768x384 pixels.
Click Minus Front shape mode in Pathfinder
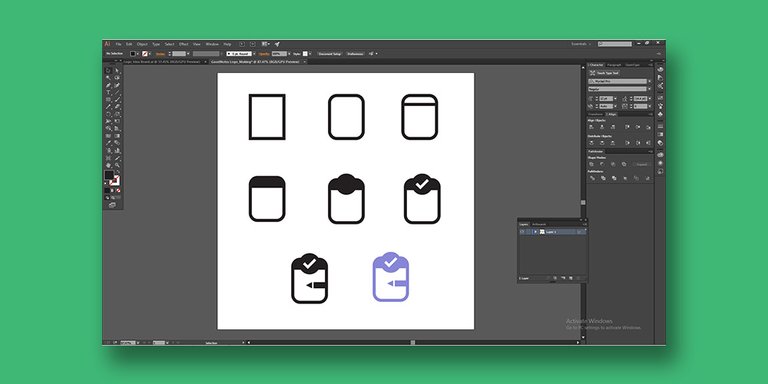pos(602,164)
